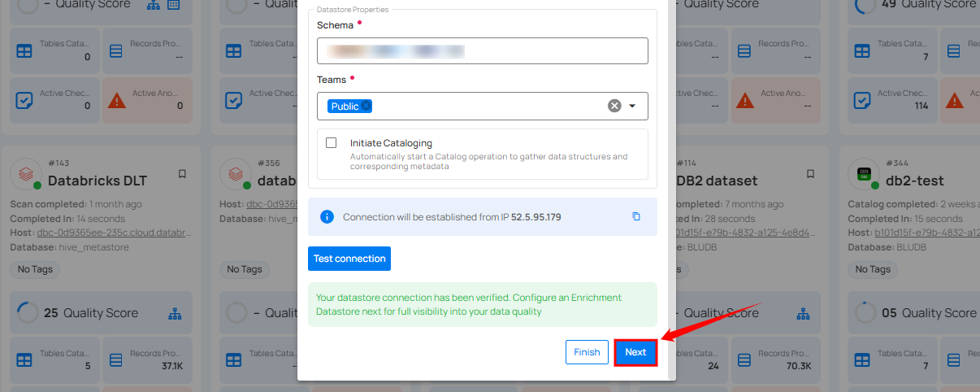The image size is (980, 392).
Task: Remove the Public team chip
Action: pos(366,106)
